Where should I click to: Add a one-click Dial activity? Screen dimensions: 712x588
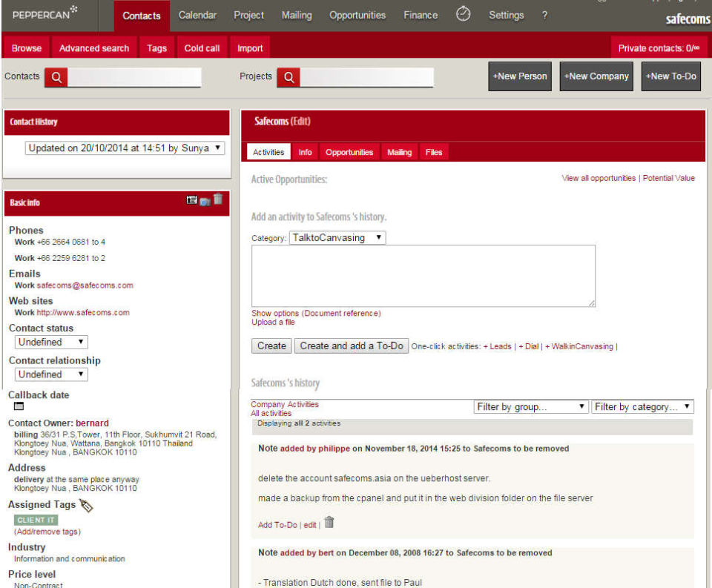(529, 346)
